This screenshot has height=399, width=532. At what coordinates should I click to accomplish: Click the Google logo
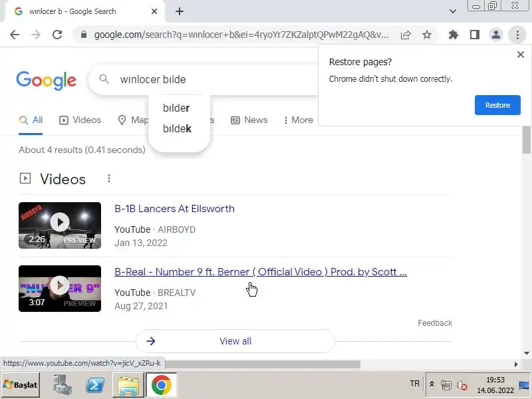click(x=46, y=80)
